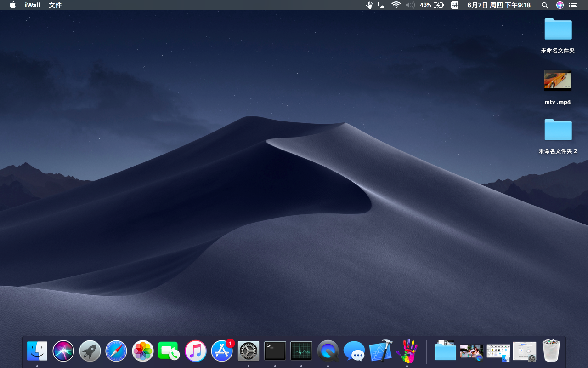Screen dimensions: 588x368
Task: Open QuickTime Player
Action: coord(328,351)
